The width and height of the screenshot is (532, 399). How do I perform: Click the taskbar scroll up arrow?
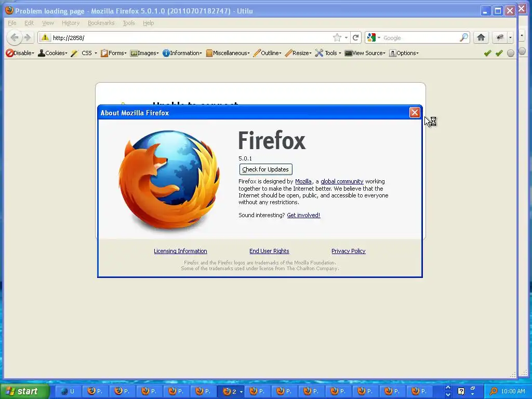(448, 388)
